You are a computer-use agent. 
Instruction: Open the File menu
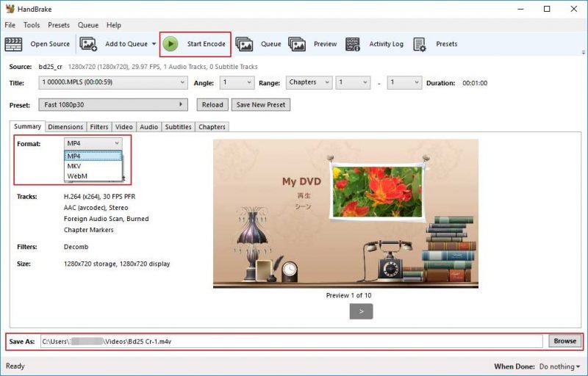point(10,25)
